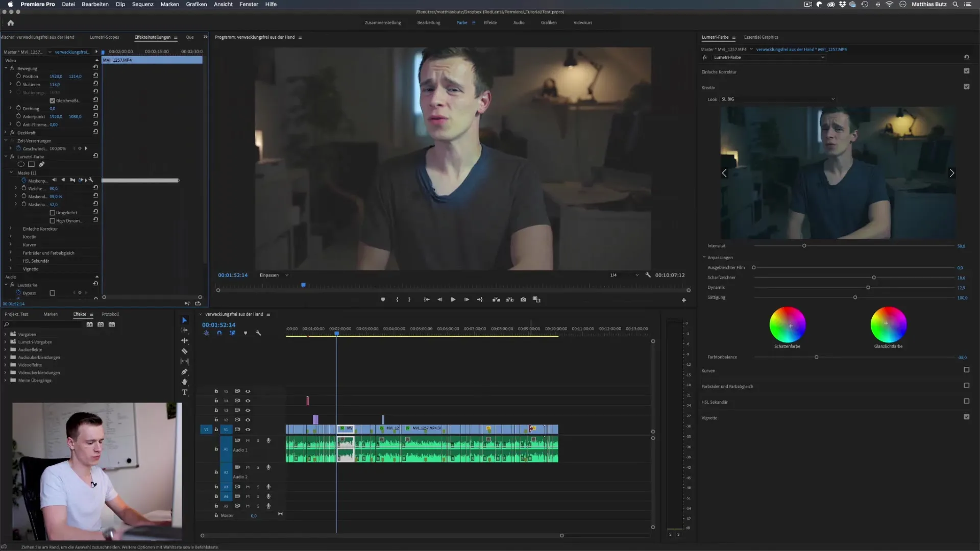980x551 pixels.
Task: Click Position X value 1920,0
Action: 56,77
